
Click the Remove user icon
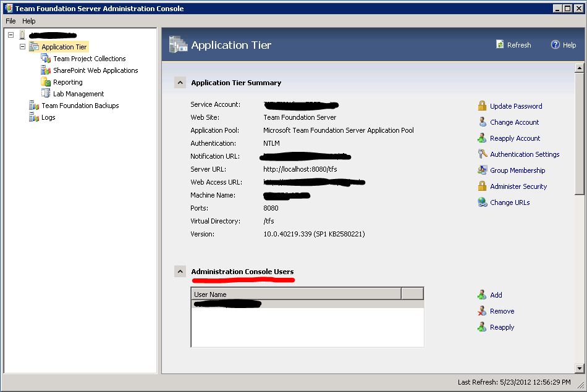tap(482, 311)
